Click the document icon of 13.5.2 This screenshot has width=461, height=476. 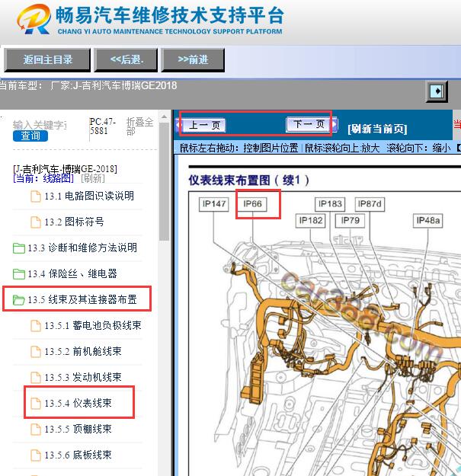[x=36, y=352]
